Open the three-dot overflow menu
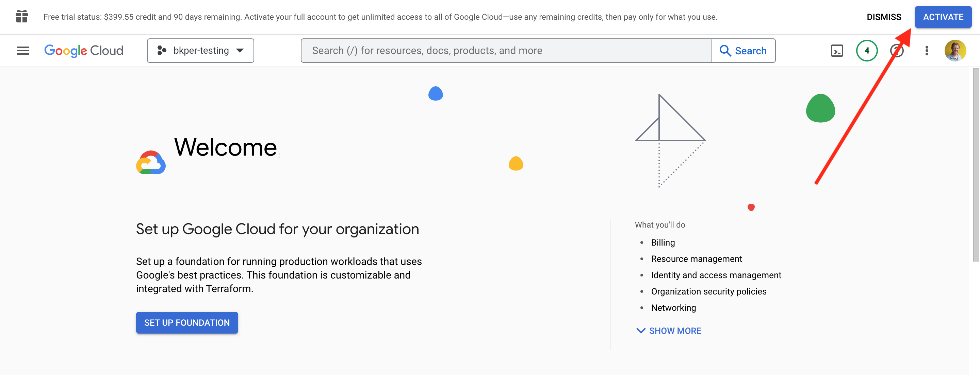Viewport: 980px width, 375px height. pyautogui.click(x=927, y=51)
